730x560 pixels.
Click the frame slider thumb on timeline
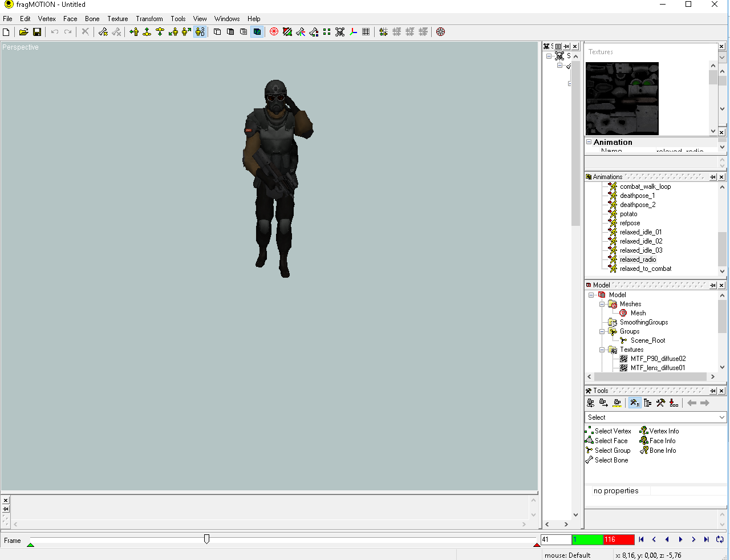click(x=206, y=538)
